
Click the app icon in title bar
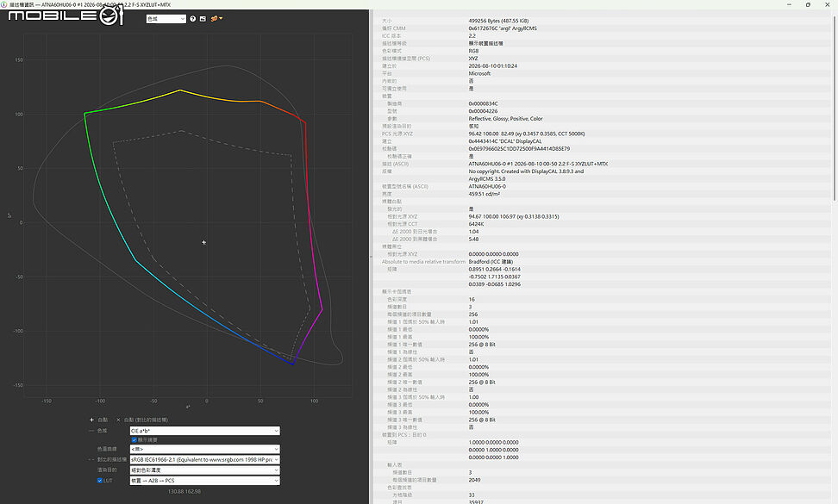[x=4, y=4]
